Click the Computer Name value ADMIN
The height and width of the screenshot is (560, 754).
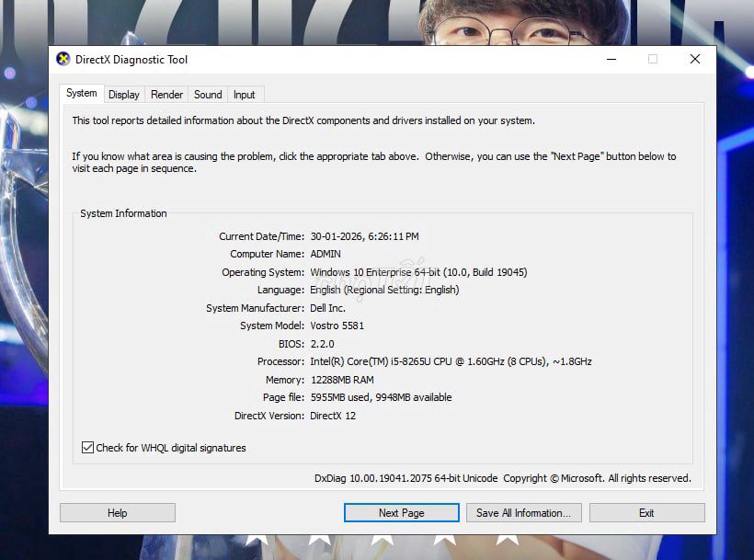(326, 254)
